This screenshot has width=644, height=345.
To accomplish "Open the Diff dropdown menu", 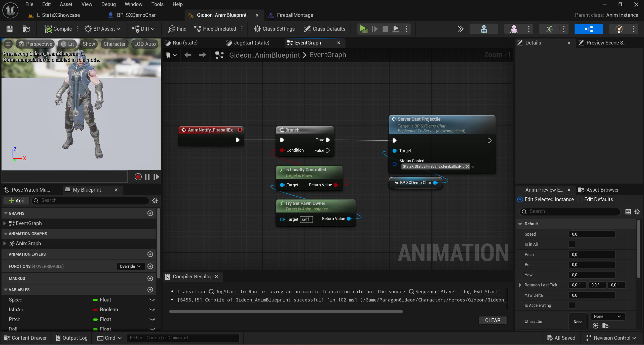I will click(143, 29).
